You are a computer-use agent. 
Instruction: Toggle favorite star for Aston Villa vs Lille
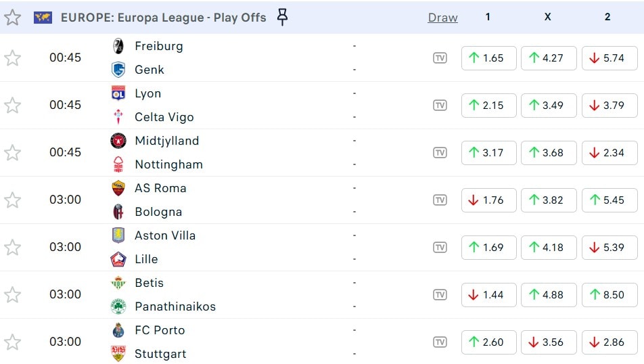coord(13,248)
